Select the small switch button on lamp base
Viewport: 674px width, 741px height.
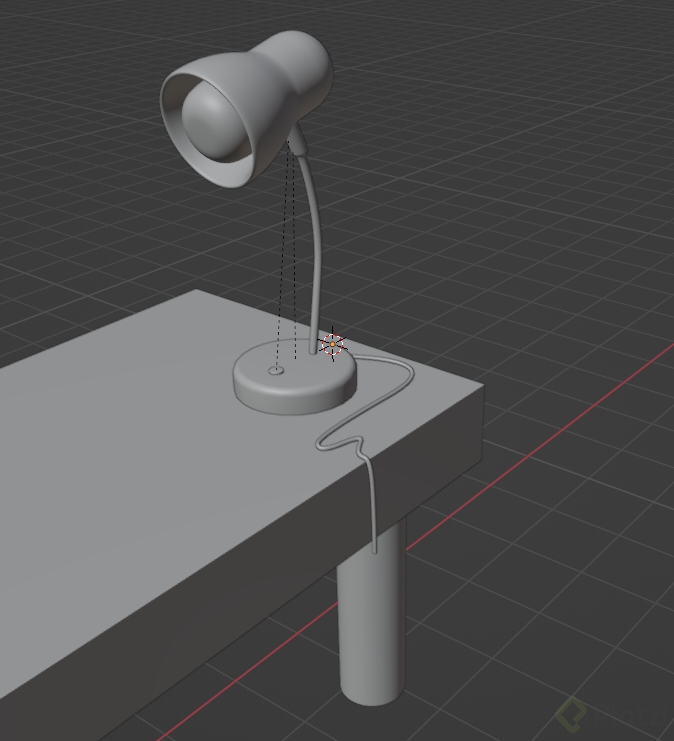(x=277, y=371)
